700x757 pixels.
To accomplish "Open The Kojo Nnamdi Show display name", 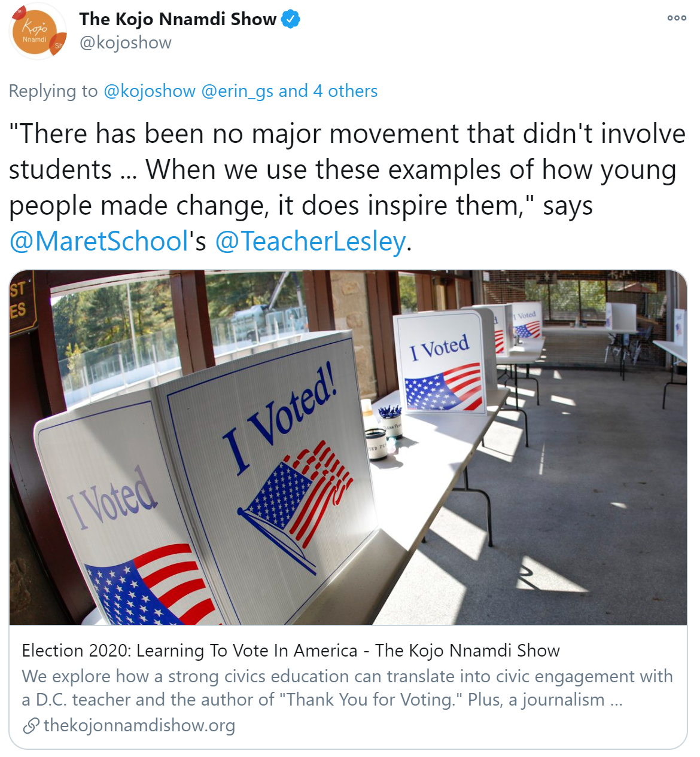I will [178, 19].
